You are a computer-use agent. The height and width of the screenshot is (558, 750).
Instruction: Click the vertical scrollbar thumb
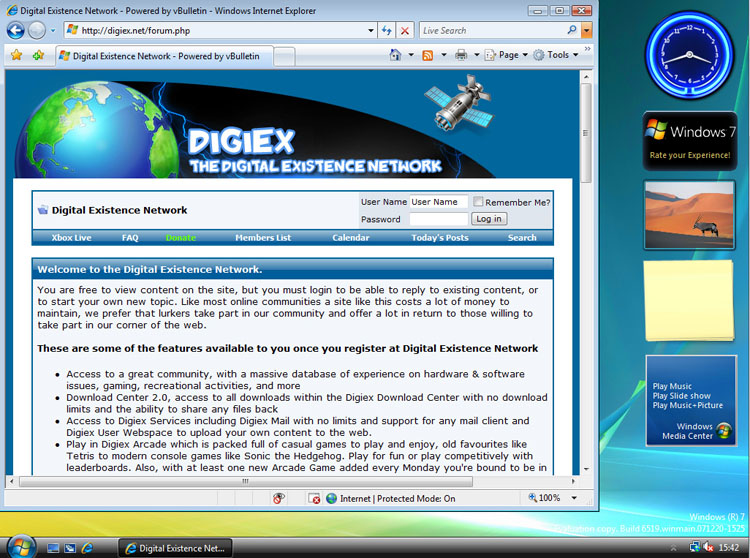pyautogui.click(x=585, y=132)
